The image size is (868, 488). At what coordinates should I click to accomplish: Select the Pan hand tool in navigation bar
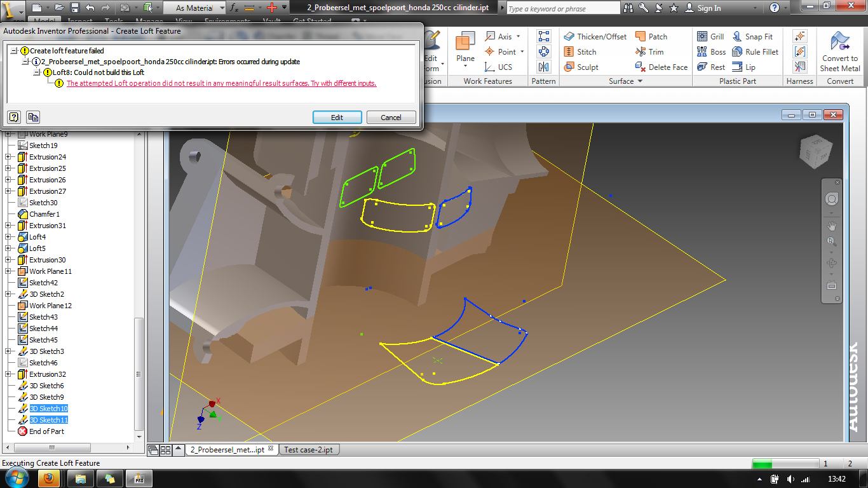point(831,226)
